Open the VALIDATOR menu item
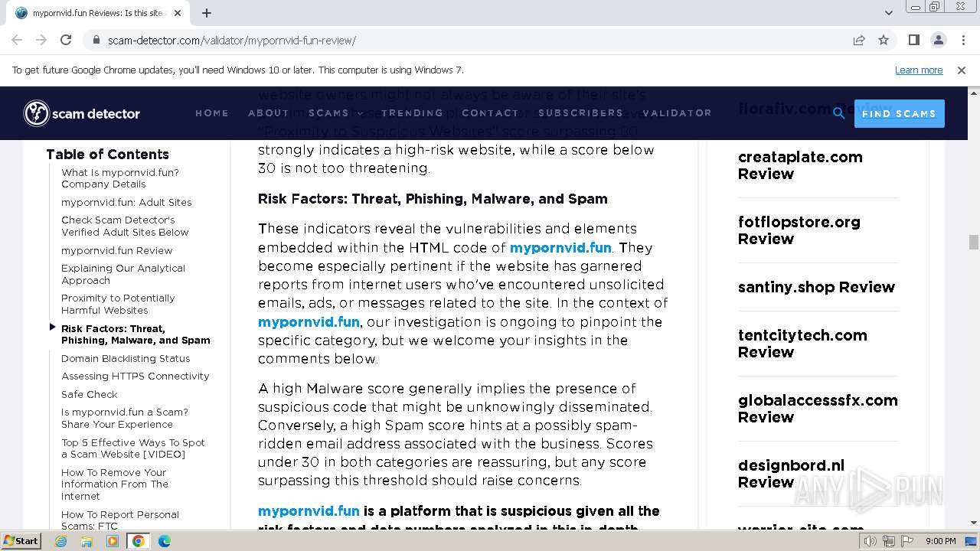Image resolution: width=980 pixels, height=551 pixels. pyautogui.click(x=677, y=113)
